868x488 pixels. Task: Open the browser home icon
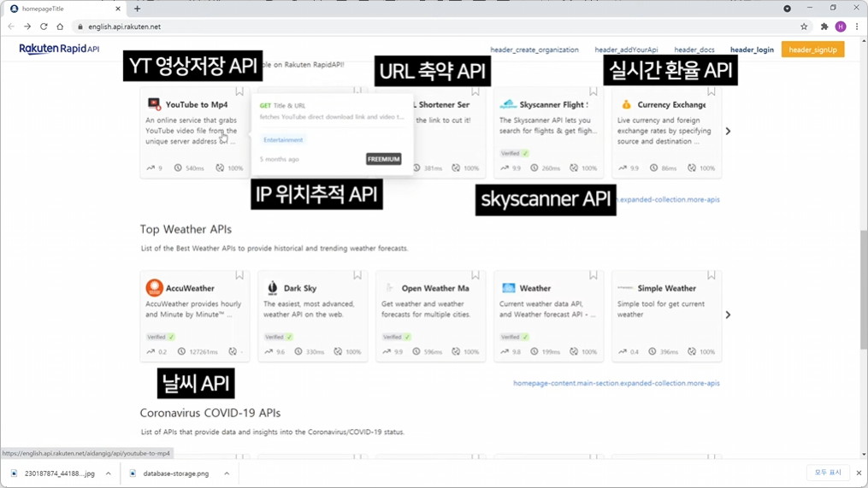[60, 26]
